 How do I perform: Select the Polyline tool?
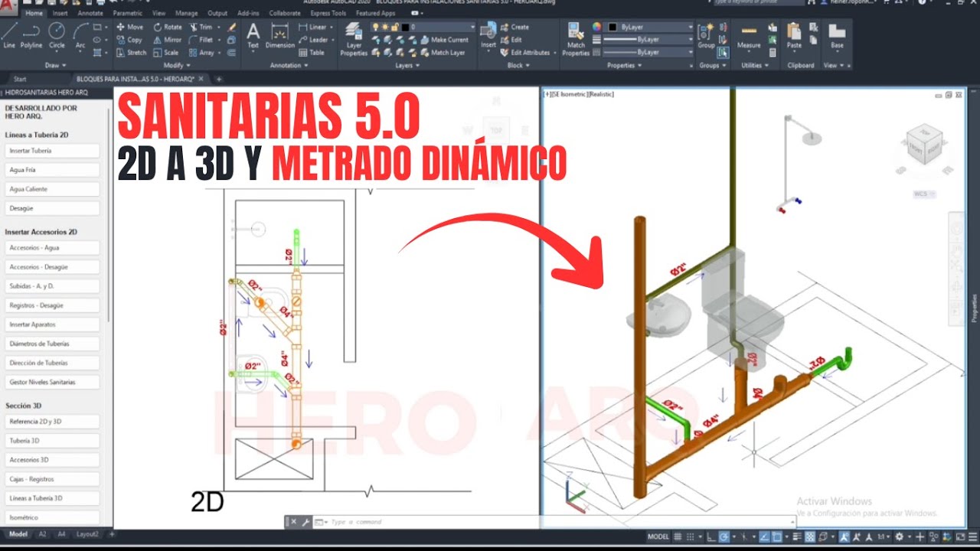pyautogui.click(x=31, y=35)
